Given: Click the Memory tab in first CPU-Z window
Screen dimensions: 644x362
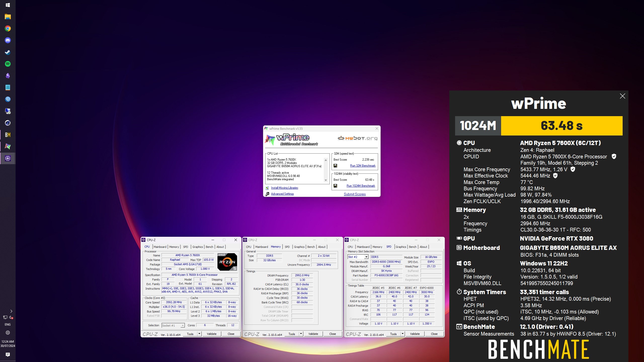Looking at the screenshot, I should click(174, 247).
